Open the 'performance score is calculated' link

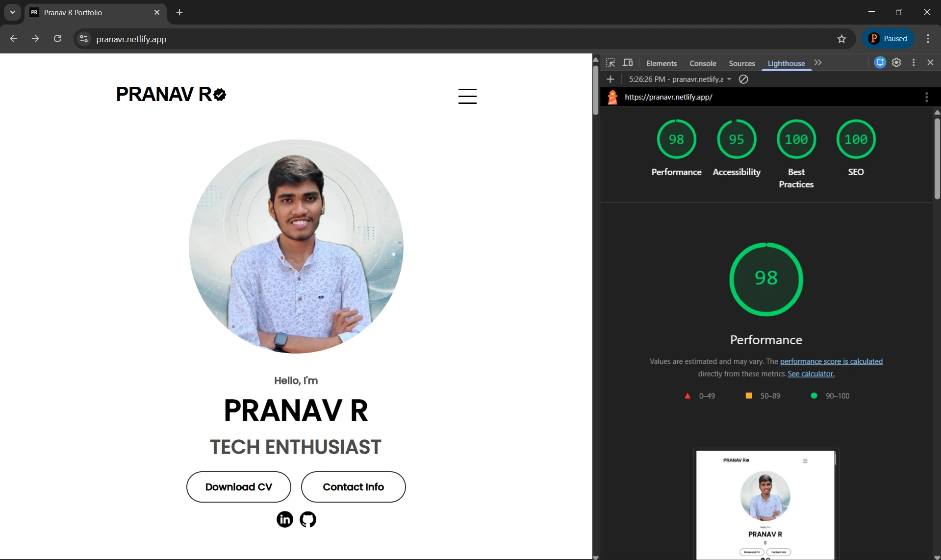pyautogui.click(x=831, y=361)
